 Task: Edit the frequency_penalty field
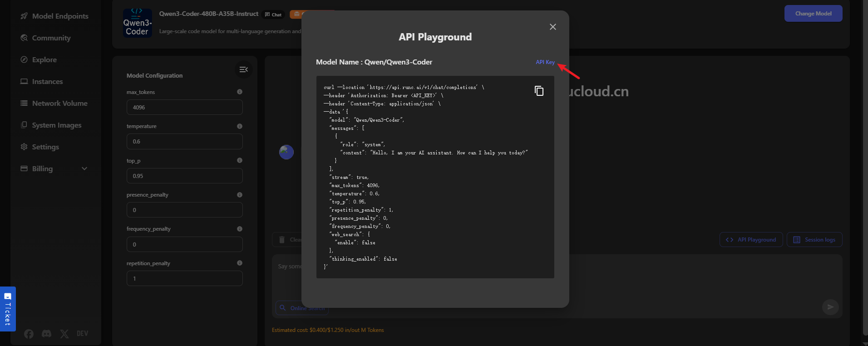click(x=184, y=244)
